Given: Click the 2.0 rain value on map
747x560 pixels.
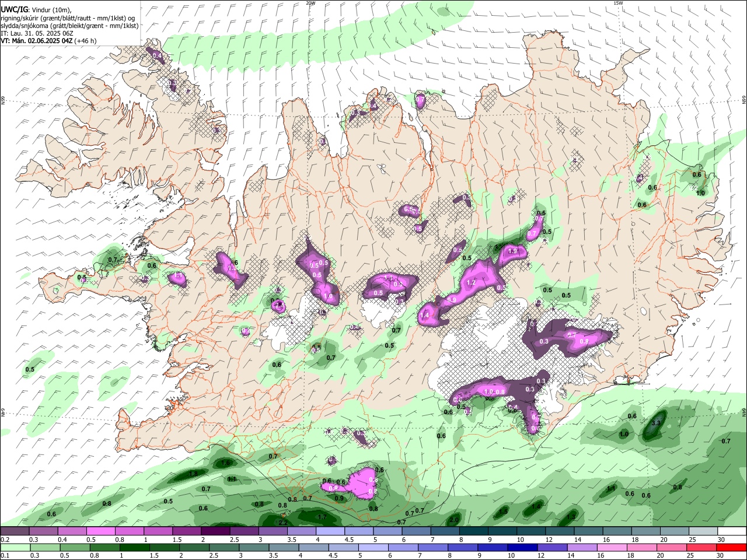Looking at the screenshot, I should tap(454, 519).
